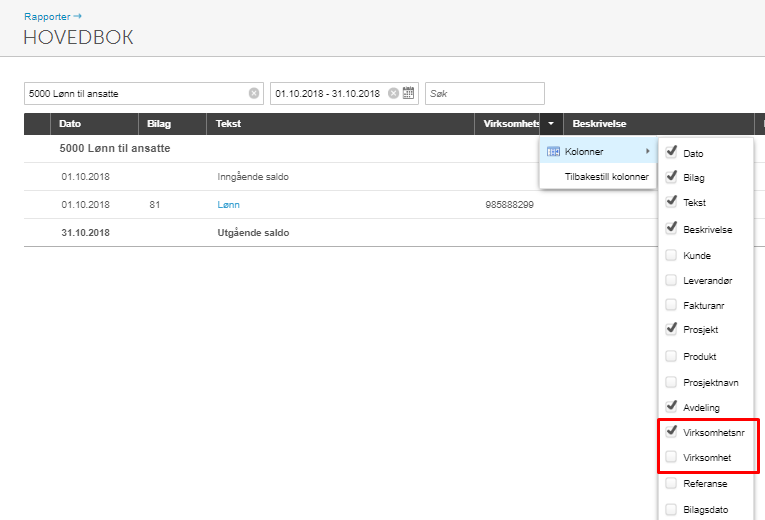The image size is (765, 520).
Task: Uncheck the Prosjekt column checkbox
Action: 671,329
